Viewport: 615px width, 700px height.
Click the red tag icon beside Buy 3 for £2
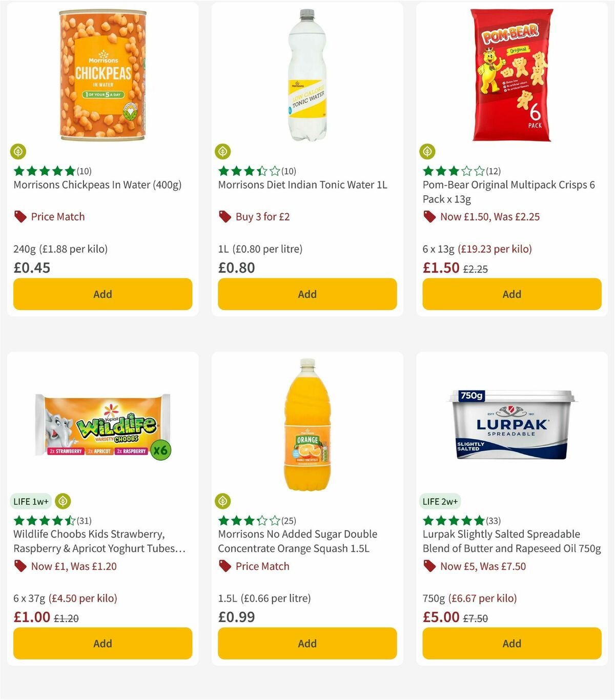pos(224,216)
